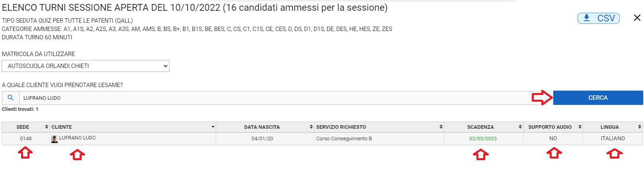Sort by SCADENZA column arrows
The image size is (644, 184).
[520, 127]
